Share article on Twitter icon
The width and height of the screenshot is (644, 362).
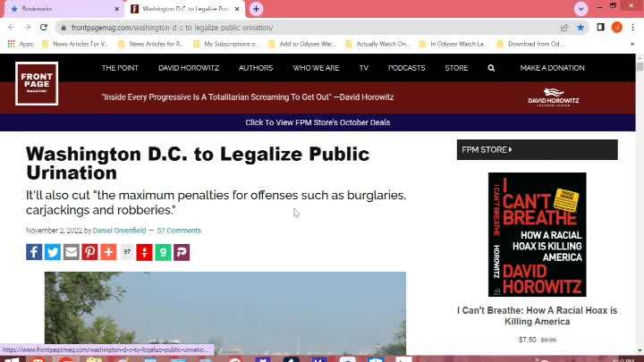point(53,252)
